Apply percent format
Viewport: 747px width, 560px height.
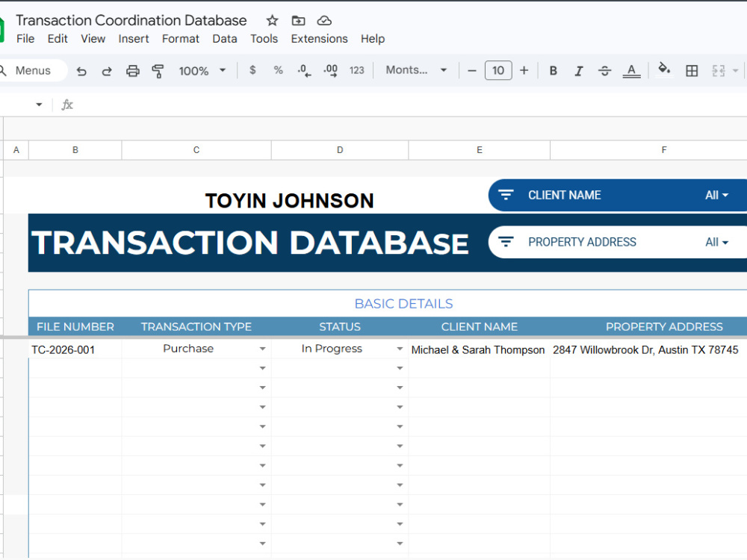[x=278, y=70]
